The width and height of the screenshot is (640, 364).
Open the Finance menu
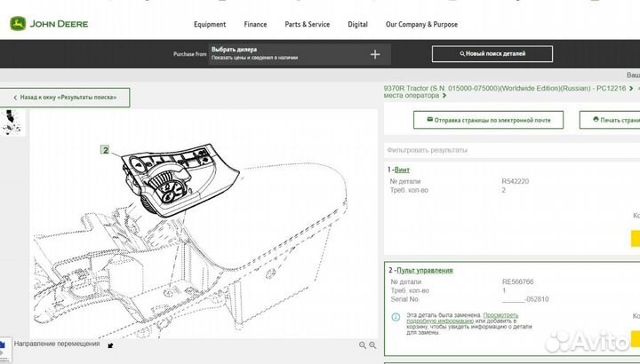[255, 25]
